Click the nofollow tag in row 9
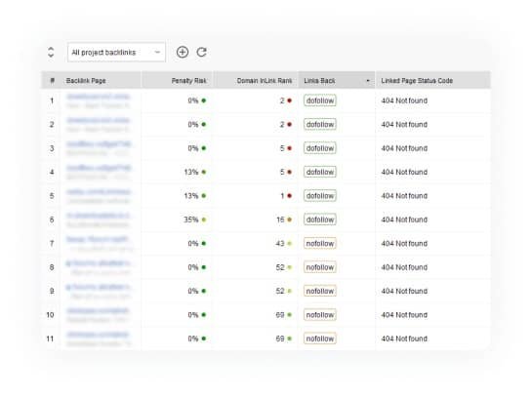The width and height of the screenshot is (532, 399). [x=320, y=291]
